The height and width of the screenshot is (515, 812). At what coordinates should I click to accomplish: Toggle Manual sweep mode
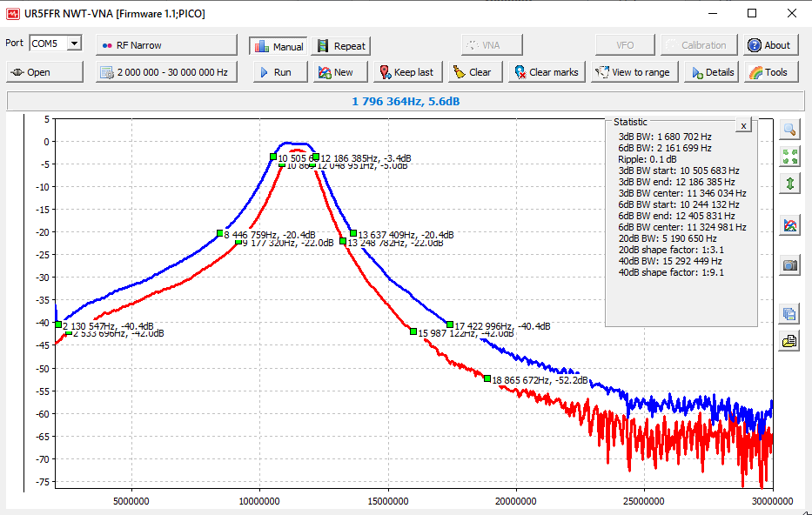277,46
